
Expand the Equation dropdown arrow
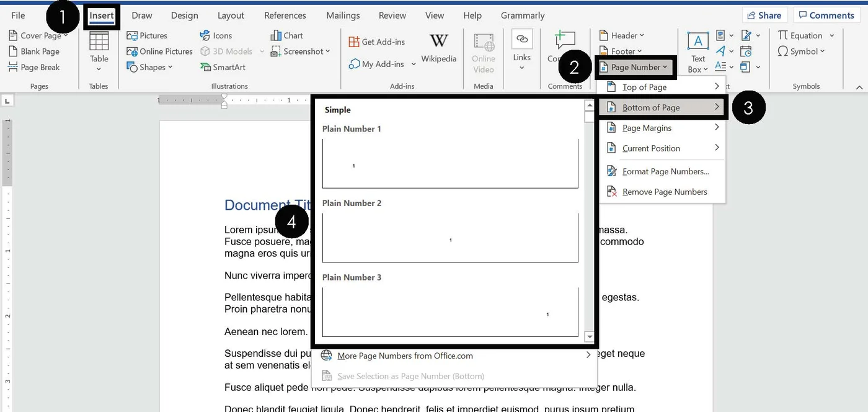pyautogui.click(x=831, y=35)
